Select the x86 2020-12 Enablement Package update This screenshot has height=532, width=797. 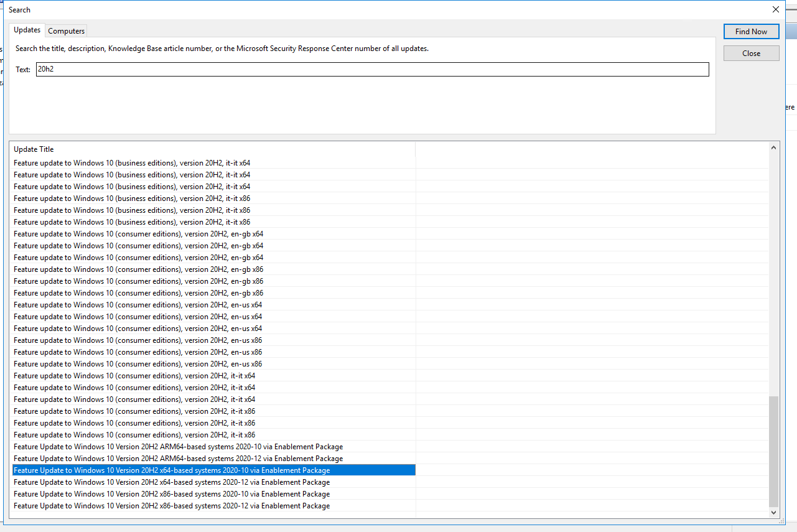coord(170,505)
